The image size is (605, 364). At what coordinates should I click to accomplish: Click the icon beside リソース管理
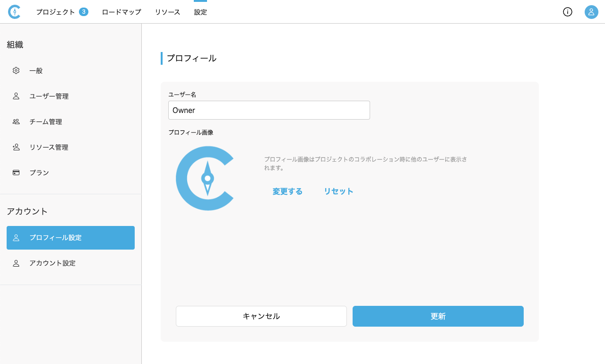pos(16,147)
